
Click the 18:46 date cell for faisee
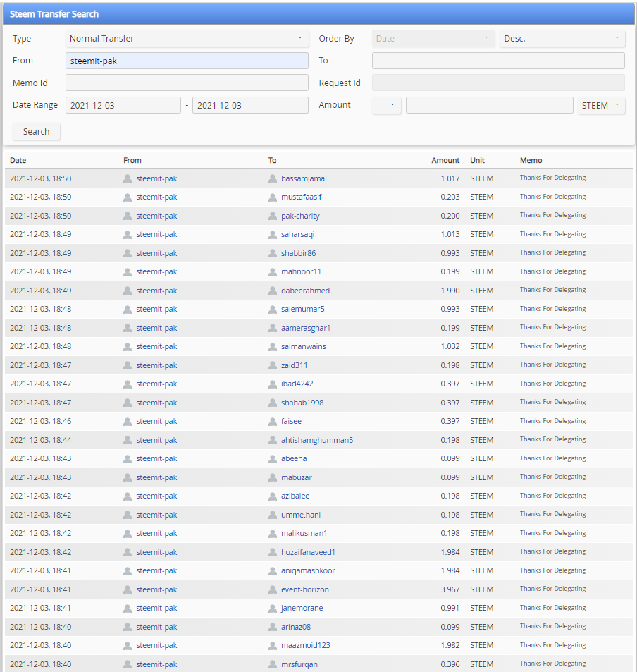point(41,422)
